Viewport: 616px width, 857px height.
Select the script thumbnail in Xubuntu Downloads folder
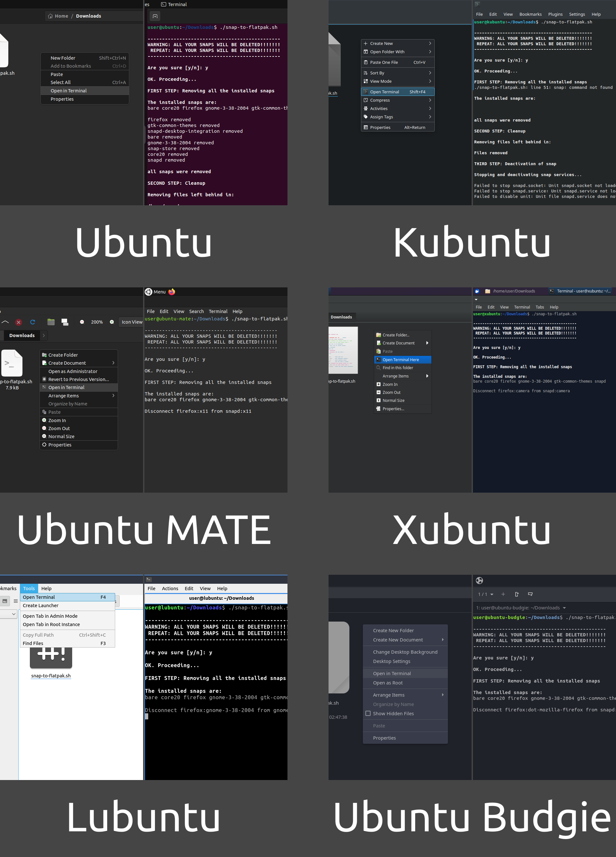pyautogui.click(x=343, y=350)
